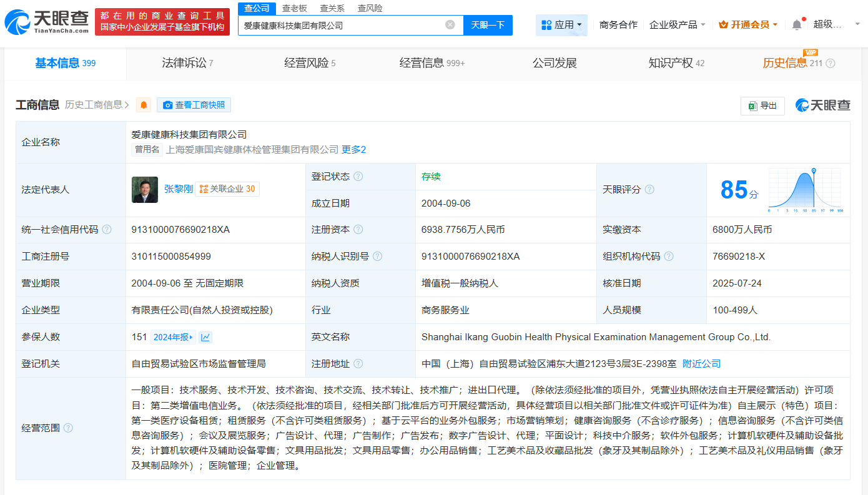Expand 历史工商信息 link

(97, 105)
